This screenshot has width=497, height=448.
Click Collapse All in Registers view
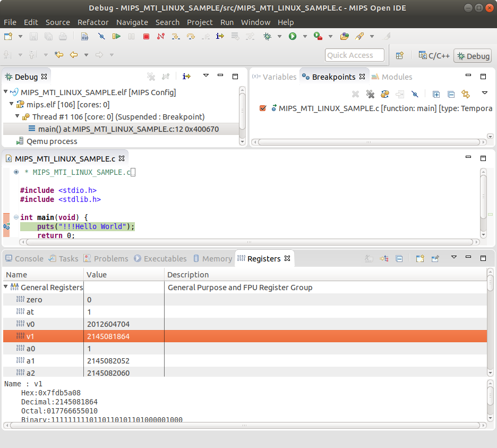pyautogui.click(x=399, y=259)
